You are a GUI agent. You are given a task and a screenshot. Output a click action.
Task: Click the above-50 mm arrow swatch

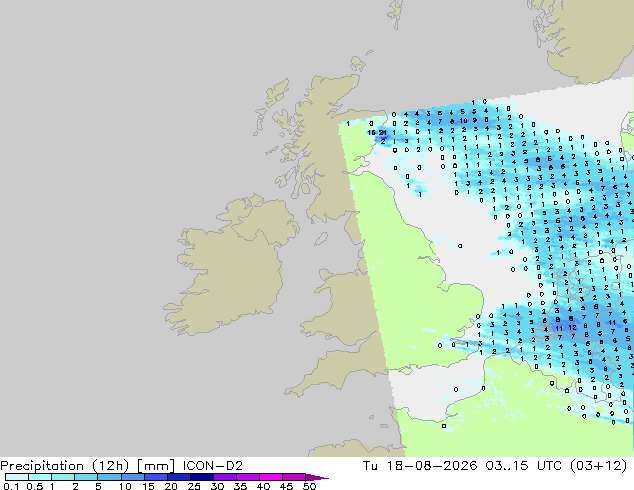pyautogui.click(x=317, y=477)
